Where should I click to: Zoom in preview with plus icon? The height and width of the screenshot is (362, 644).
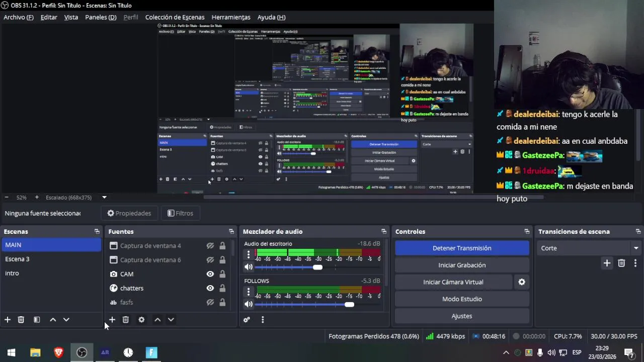click(36, 198)
